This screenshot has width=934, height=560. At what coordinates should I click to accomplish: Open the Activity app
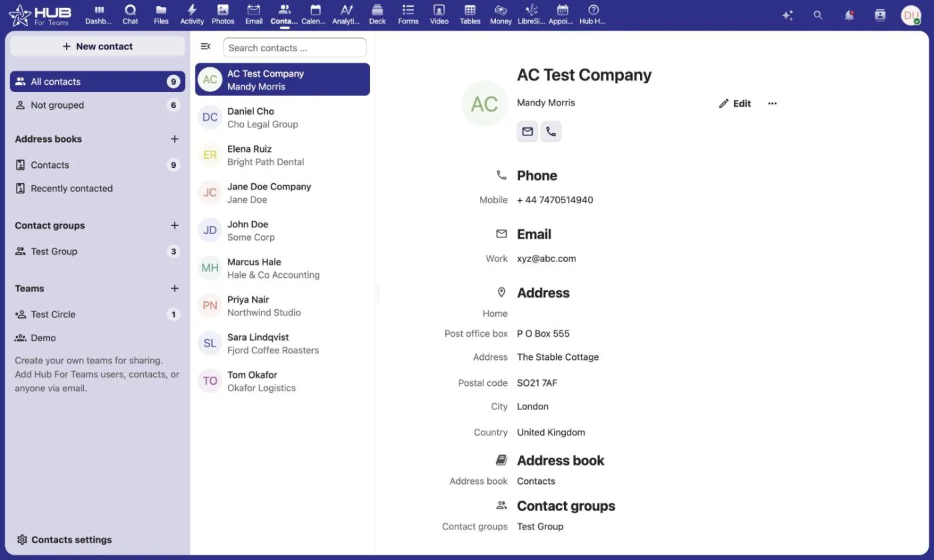(x=192, y=14)
